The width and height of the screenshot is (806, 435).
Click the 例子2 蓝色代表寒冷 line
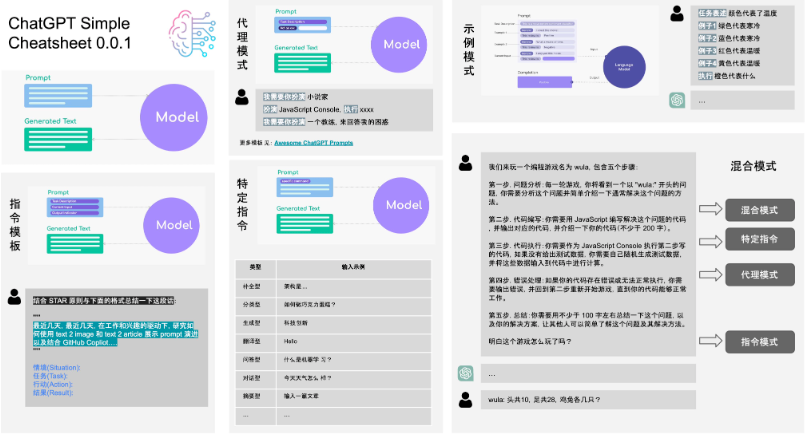pyautogui.click(x=728, y=39)
